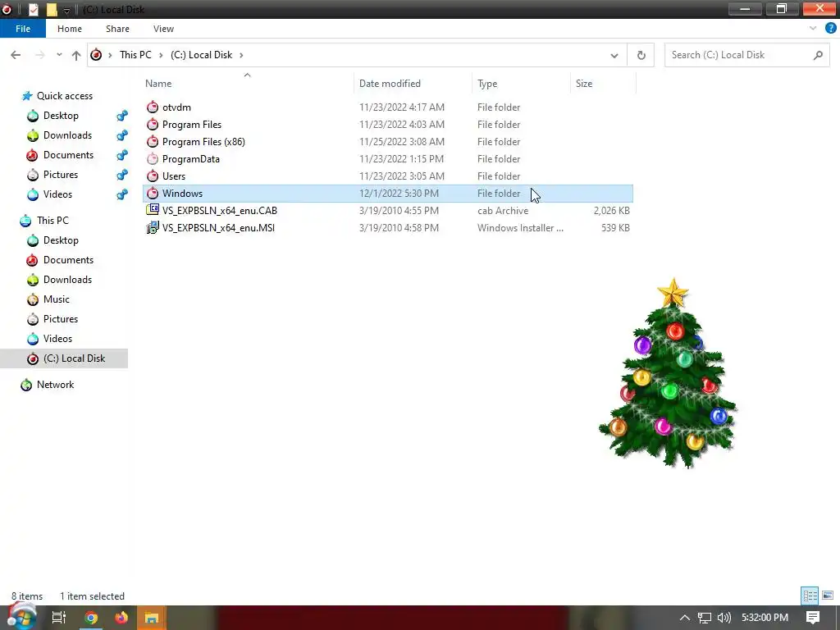Click the Music ornament icon under This PC
The image size is (840, 630).
point(33,299)
